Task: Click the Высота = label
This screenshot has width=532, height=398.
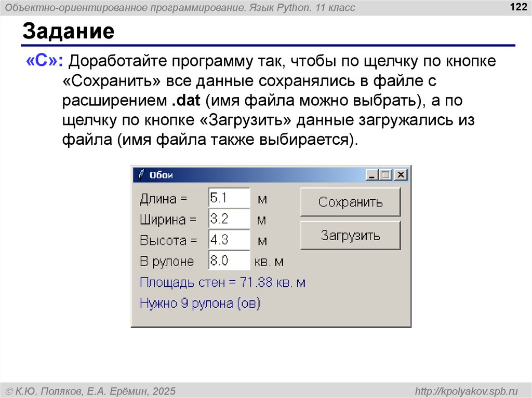Action: (x=168, y=241)
